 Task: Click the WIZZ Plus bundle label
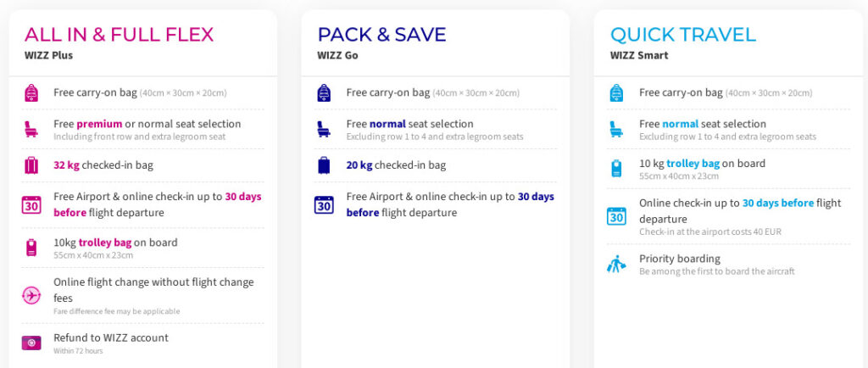[x=48, y=56]
